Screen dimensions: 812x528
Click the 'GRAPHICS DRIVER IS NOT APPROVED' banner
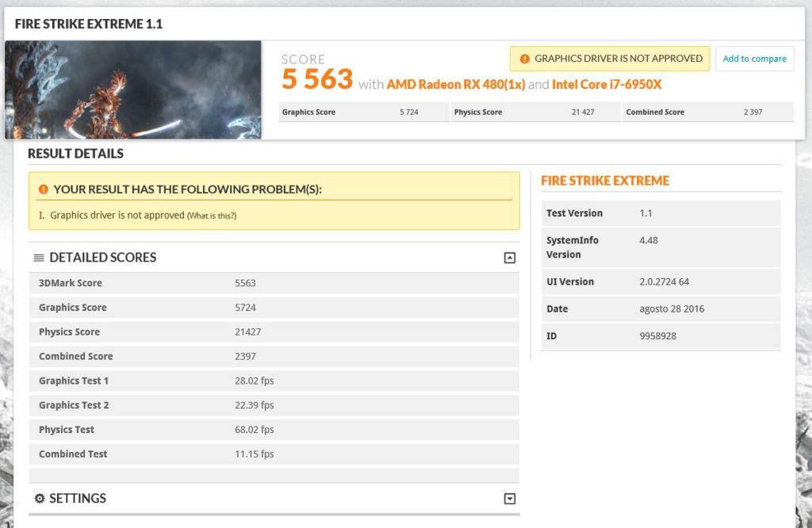coord(610,59)
